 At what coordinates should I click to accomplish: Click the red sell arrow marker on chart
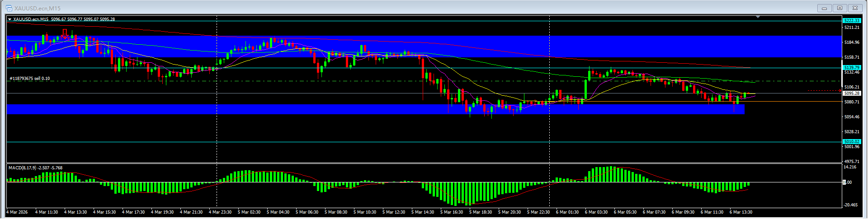click(x=65, y=33)
